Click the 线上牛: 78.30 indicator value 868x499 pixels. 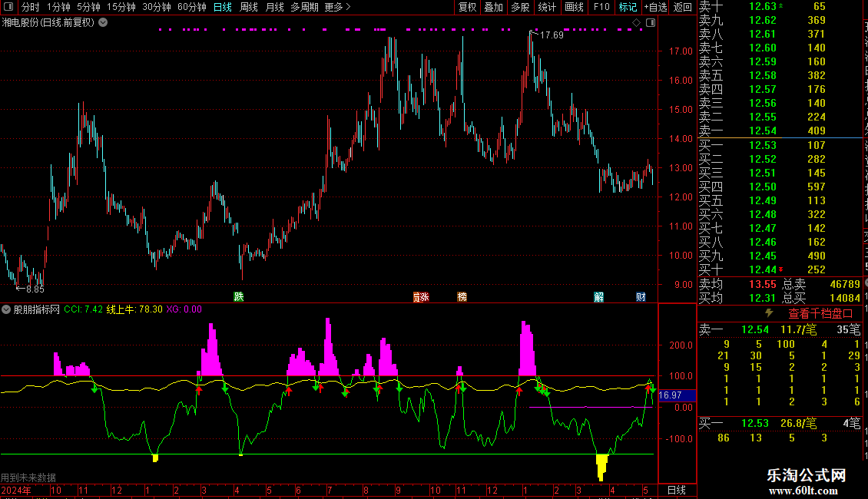(x=134, y=309)
